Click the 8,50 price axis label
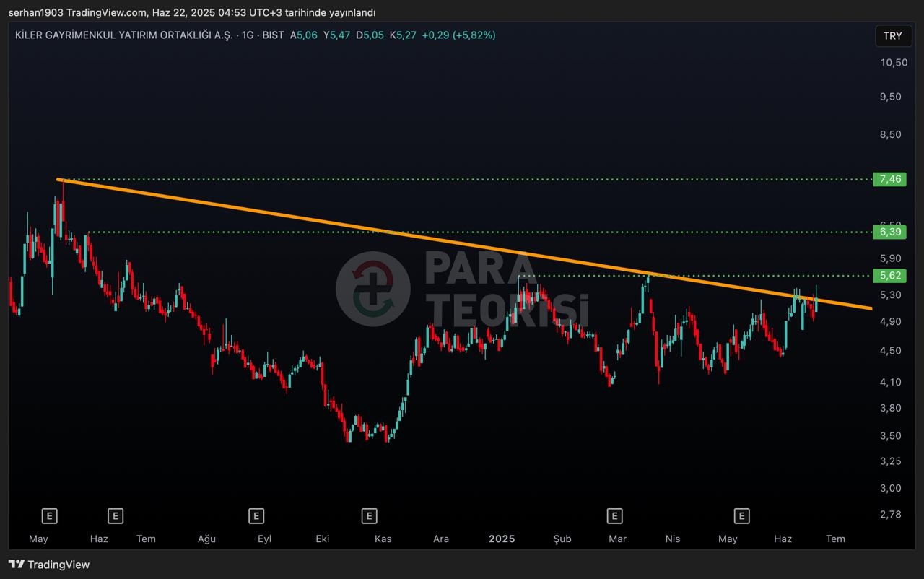This screenshot has height=579, width=924. (x=892, y=134)
